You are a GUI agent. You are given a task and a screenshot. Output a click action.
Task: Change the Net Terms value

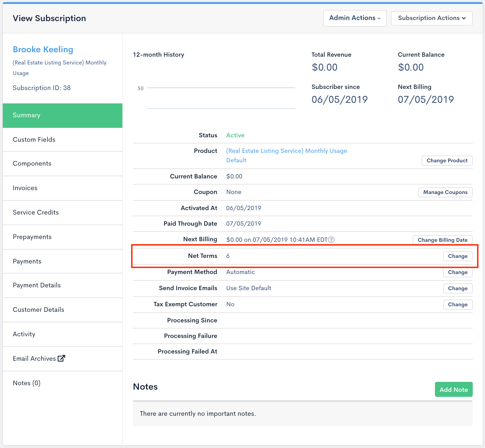pos(458,256)
